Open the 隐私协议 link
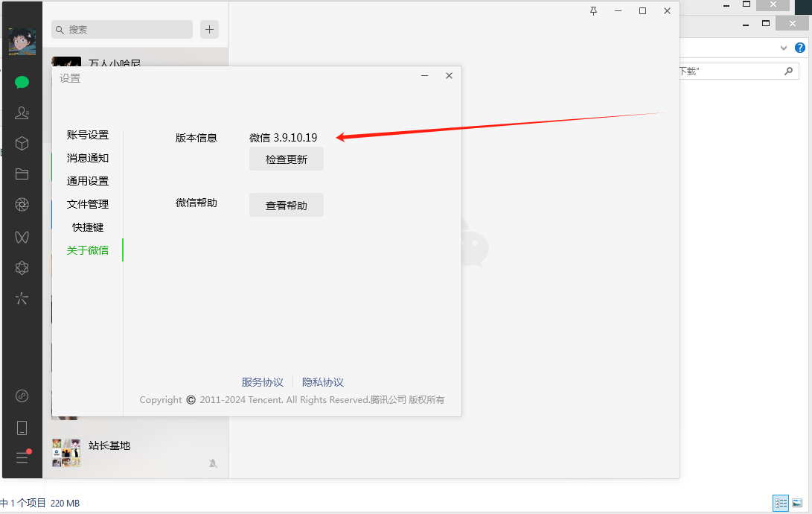 [322, 382]
